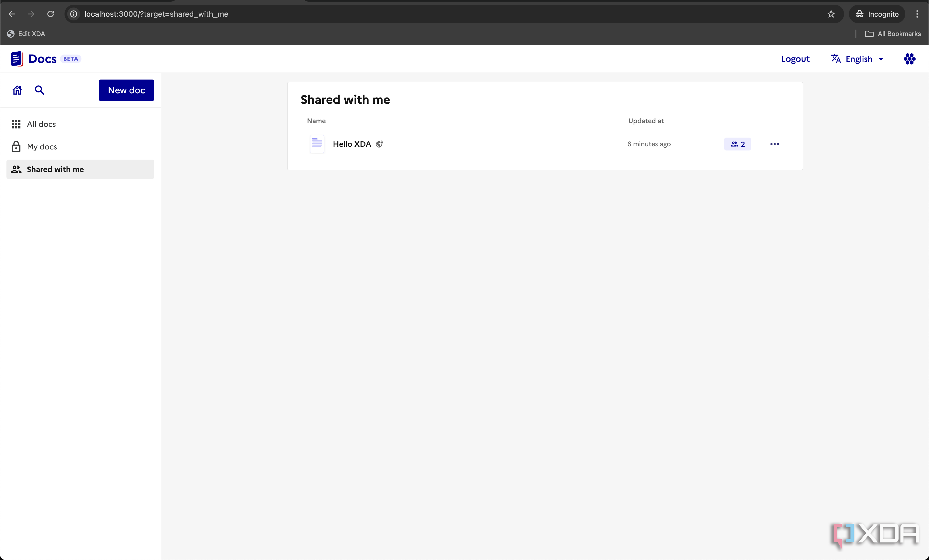929x560 pixels.
Task: Create a document with New doc
Action: point(126,90)
